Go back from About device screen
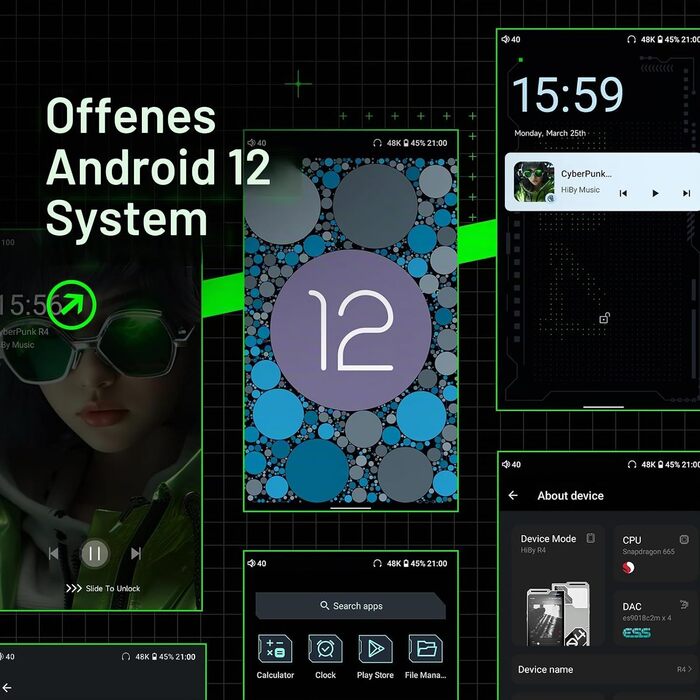700x700 pixels. pos(513,496)
